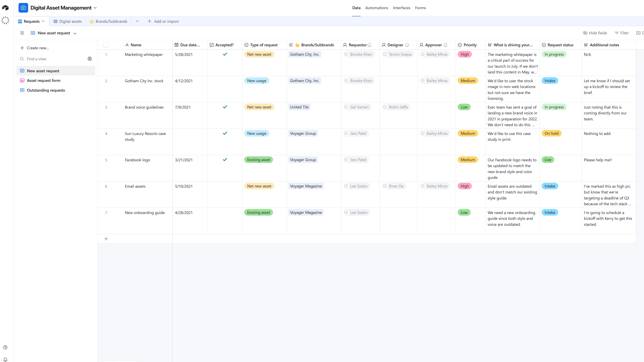644x362 pixels.
Task: Expand the Requests table tab dropdown
Action: tap(43, 21)
